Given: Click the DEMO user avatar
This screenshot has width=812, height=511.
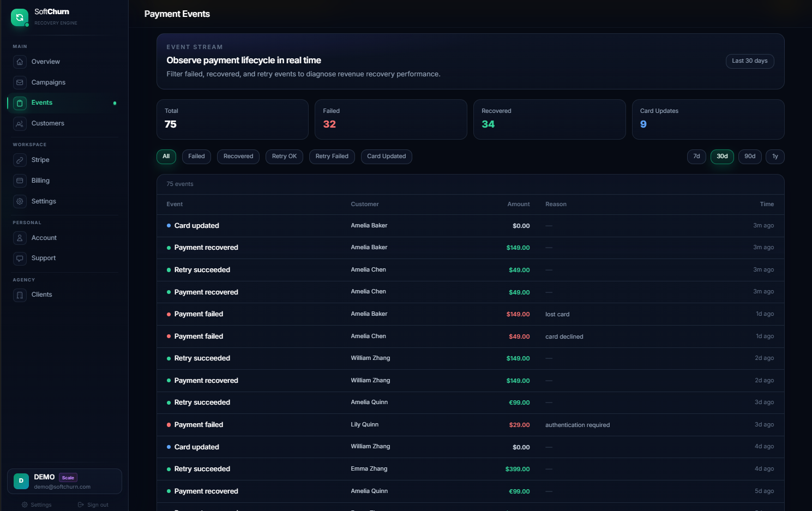Looking at the screenshot, I should (21, 481).
